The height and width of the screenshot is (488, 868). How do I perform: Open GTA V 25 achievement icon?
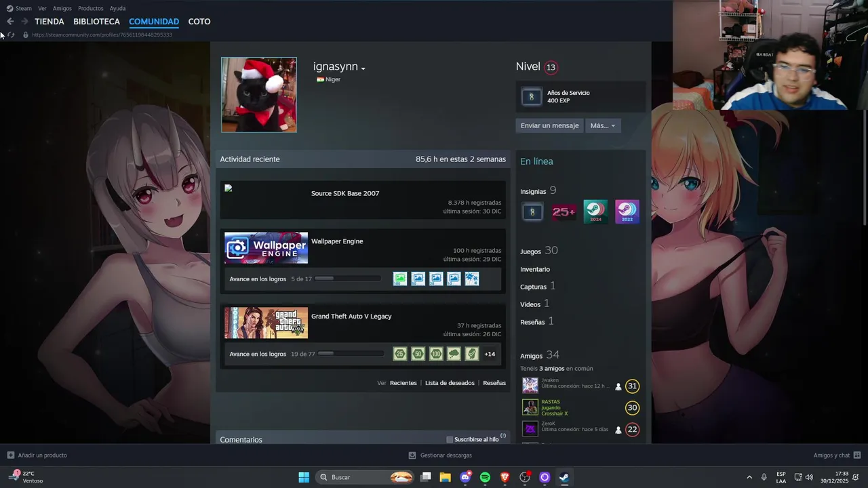[400, 354]
